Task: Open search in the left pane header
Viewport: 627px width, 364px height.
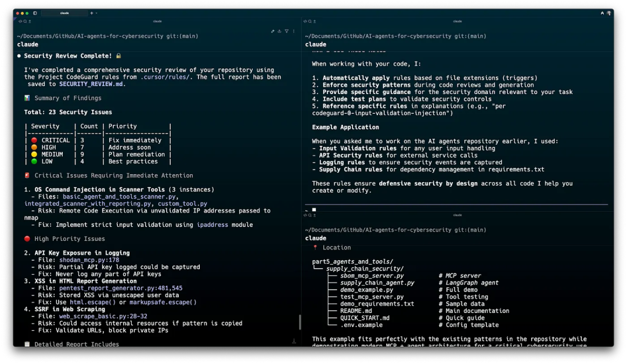Action: tap(25, 21)
